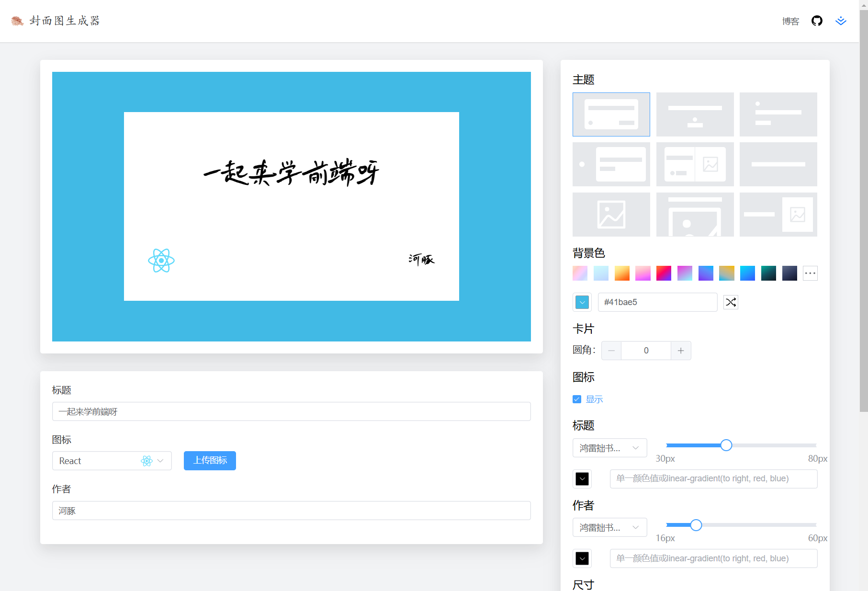
Task: Click the 标题 text input with 一起来学前端呀
Action: tap(291, 411)
